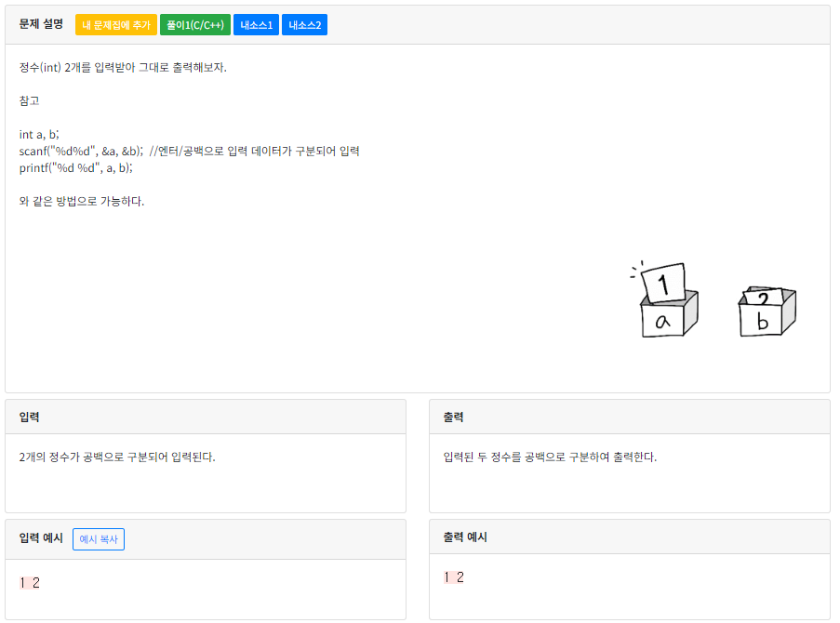Click the yellow "내 문제집에 추가" button

115,25
